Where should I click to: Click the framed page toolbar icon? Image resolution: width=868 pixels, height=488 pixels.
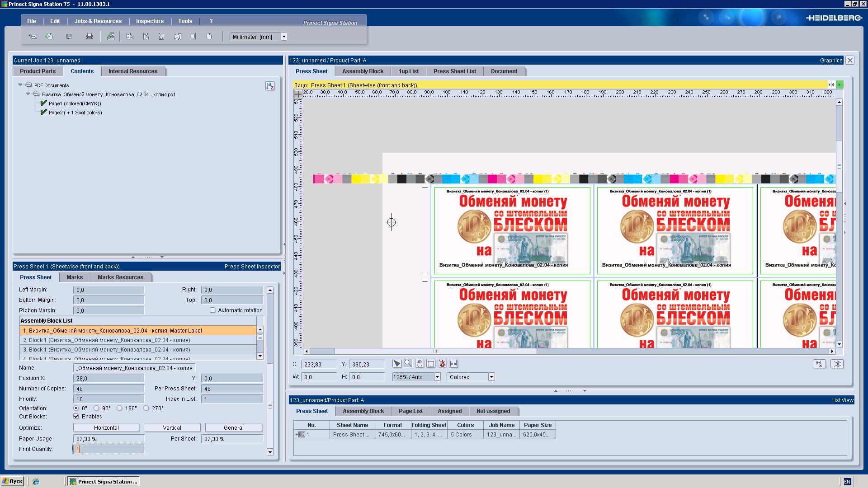coord(193,37)
